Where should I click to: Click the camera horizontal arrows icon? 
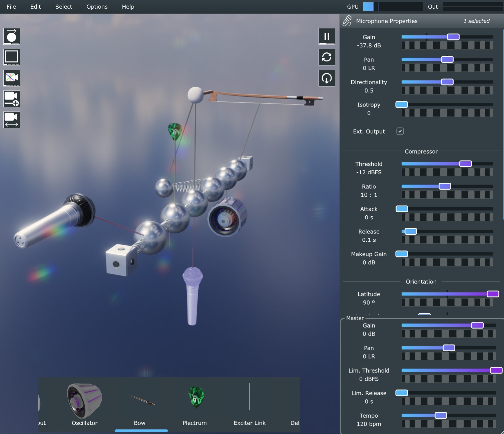[x=12, y=120]
